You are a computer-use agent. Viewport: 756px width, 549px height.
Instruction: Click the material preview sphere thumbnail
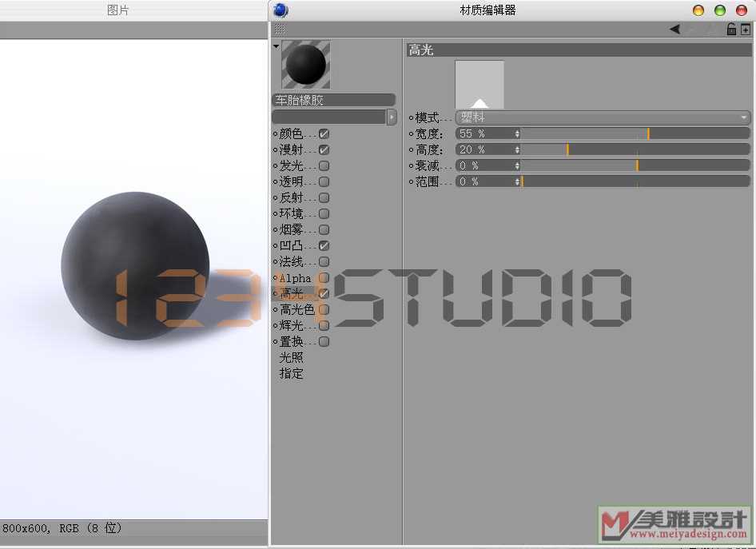tap(306, 65)
